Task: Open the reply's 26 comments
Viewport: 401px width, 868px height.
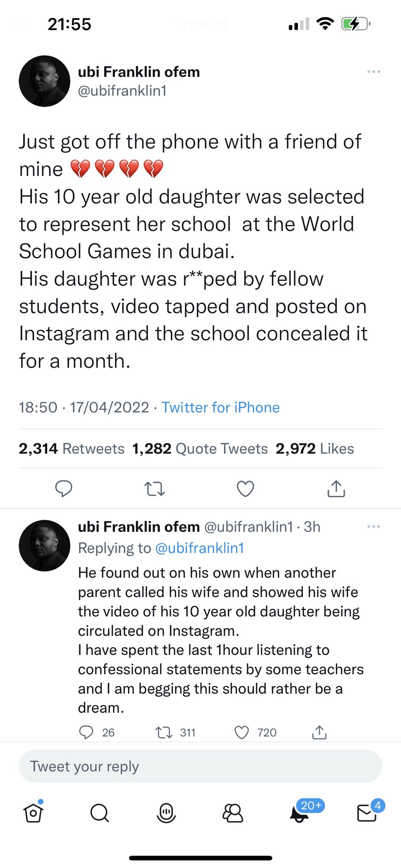Action: point(86,732)
